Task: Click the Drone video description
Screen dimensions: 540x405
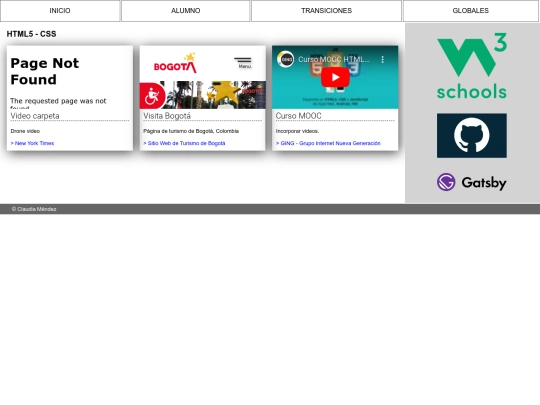Action: point(25,131)
